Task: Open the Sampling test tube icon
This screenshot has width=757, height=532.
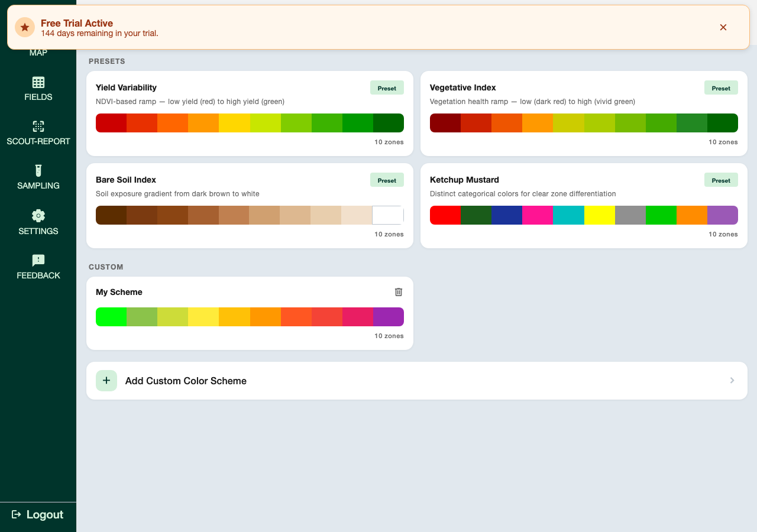Action: (x=38, y=170)
